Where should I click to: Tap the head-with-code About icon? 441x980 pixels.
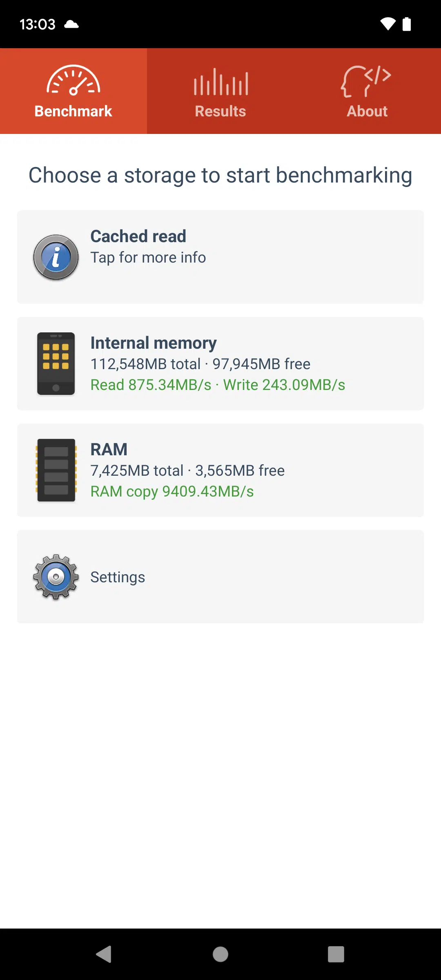pyautogui.click(x=366, y=81)
